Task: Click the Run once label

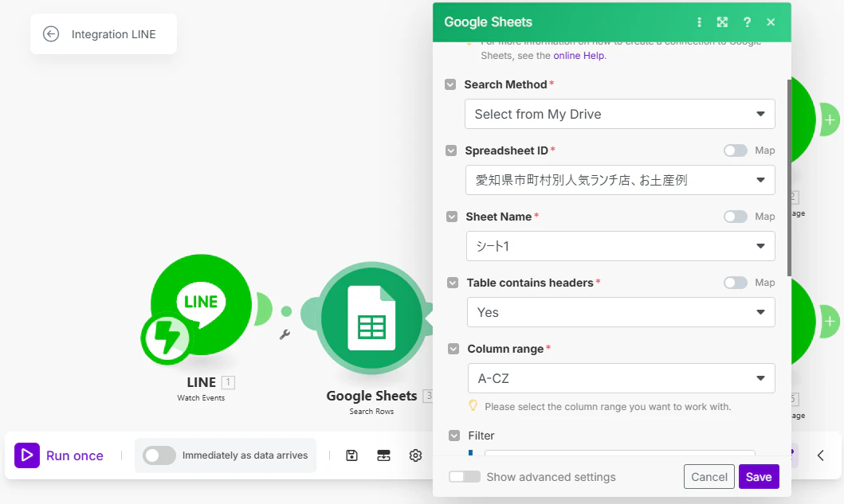Action: coord(75,455)
